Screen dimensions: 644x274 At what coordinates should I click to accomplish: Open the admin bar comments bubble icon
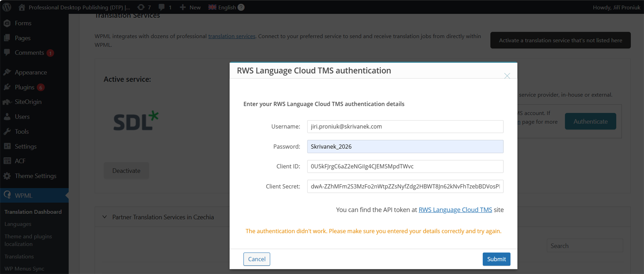162,7
